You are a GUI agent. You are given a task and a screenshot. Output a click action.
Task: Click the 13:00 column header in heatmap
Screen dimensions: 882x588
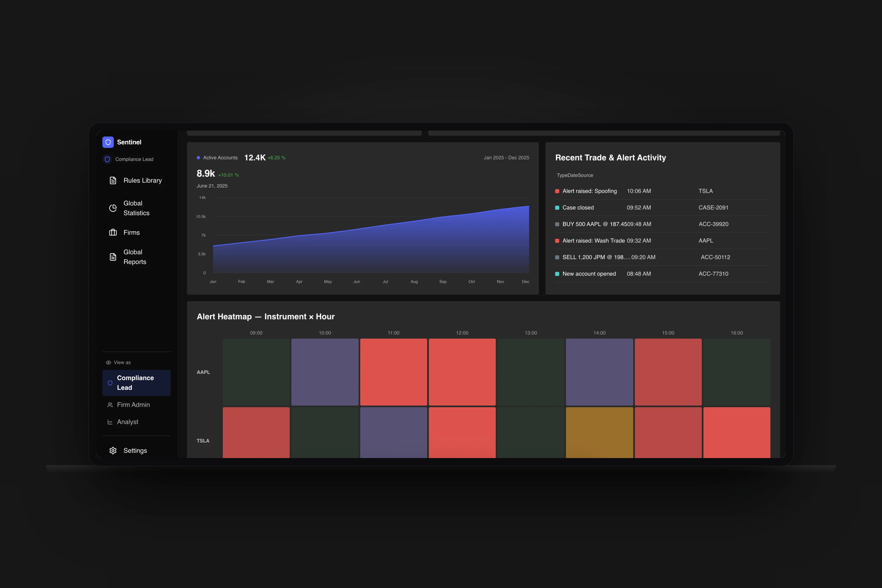(531, 333)
